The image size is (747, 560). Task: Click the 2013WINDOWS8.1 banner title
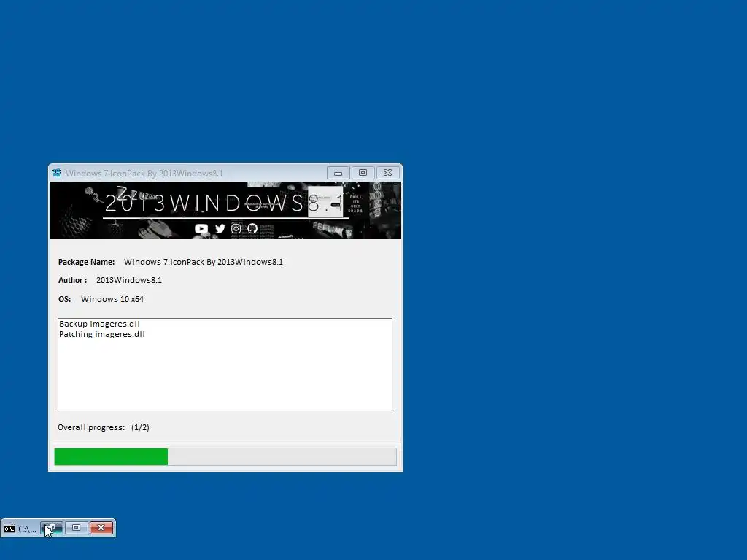[x=224, y=203]
